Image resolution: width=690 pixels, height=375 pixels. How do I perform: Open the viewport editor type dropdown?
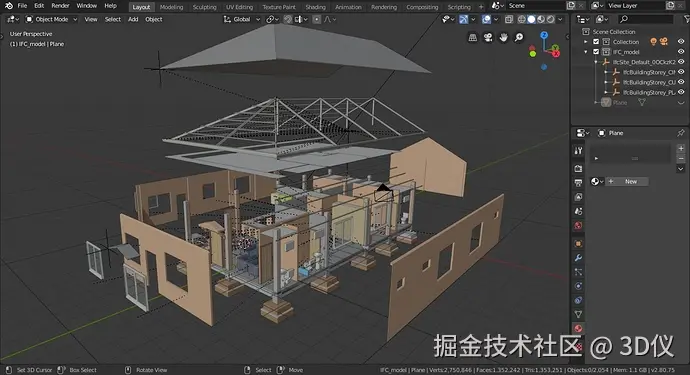point(13,19)
